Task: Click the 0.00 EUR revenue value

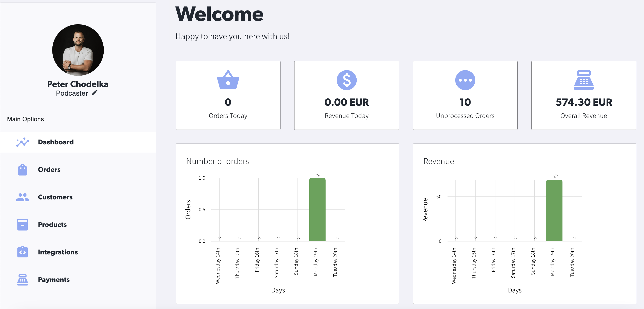Action: pos(347,102)
